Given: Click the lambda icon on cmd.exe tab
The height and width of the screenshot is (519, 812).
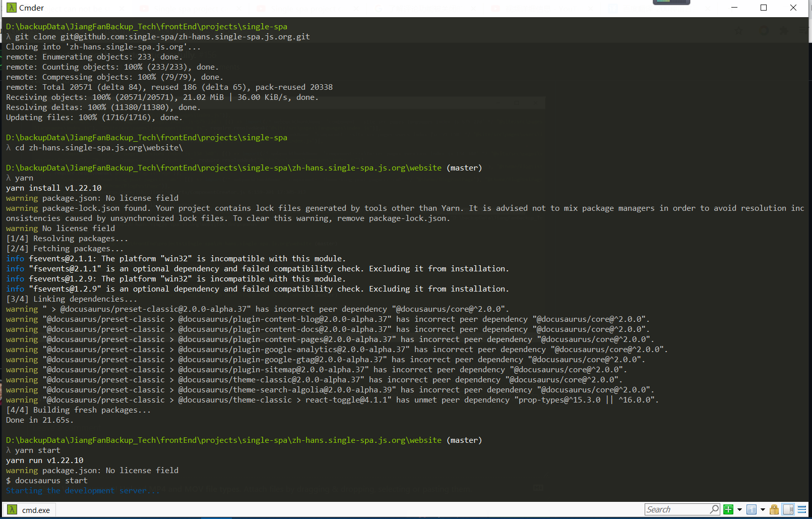Looking at the screenshot, I should [13, 510].
